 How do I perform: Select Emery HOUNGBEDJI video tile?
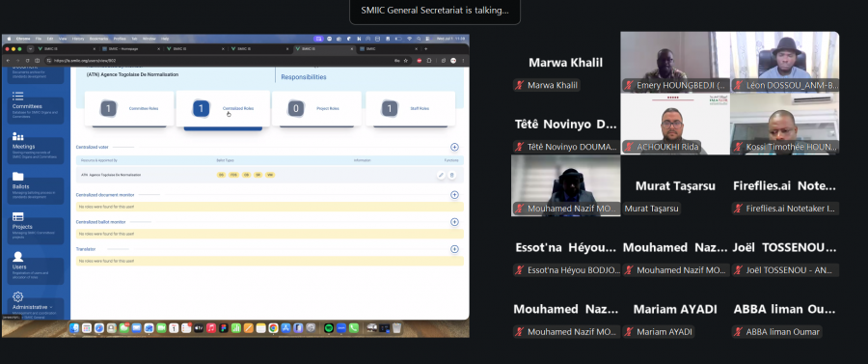coord(675,62)
